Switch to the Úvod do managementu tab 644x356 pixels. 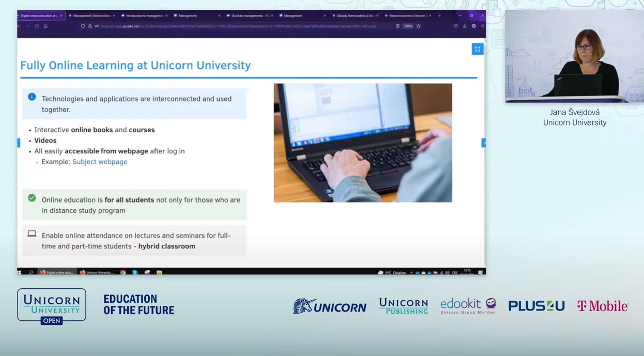pos(250,16)
